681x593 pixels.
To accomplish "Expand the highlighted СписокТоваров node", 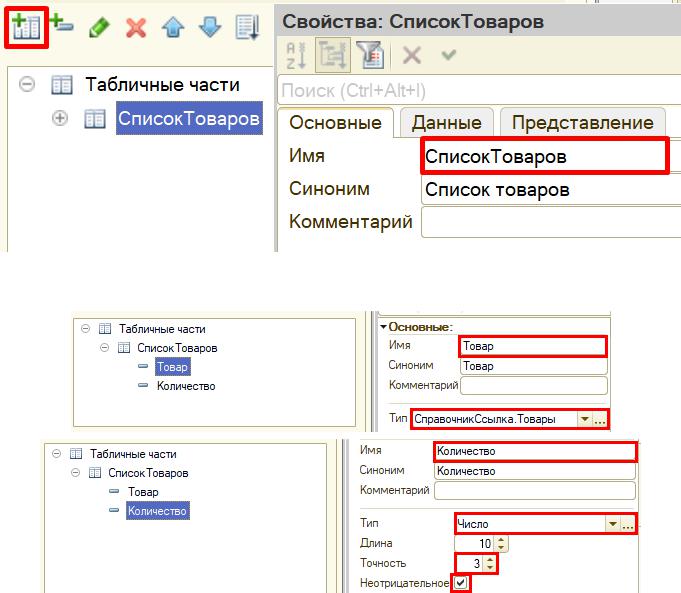I will click(x=60, y=118).
